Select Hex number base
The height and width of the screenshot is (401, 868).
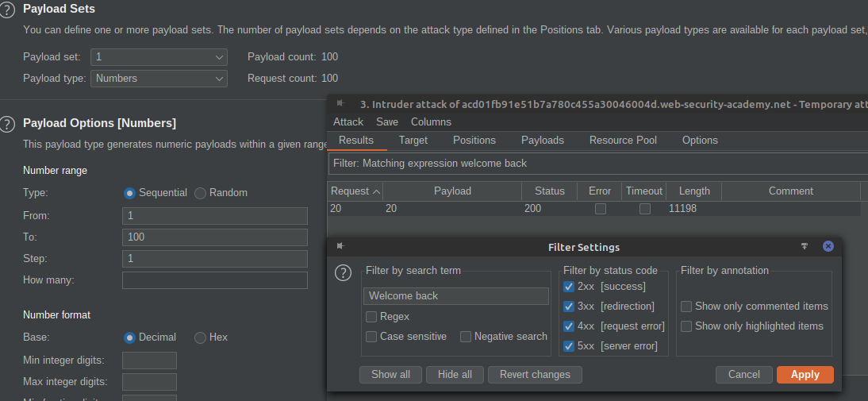[201, 337]
